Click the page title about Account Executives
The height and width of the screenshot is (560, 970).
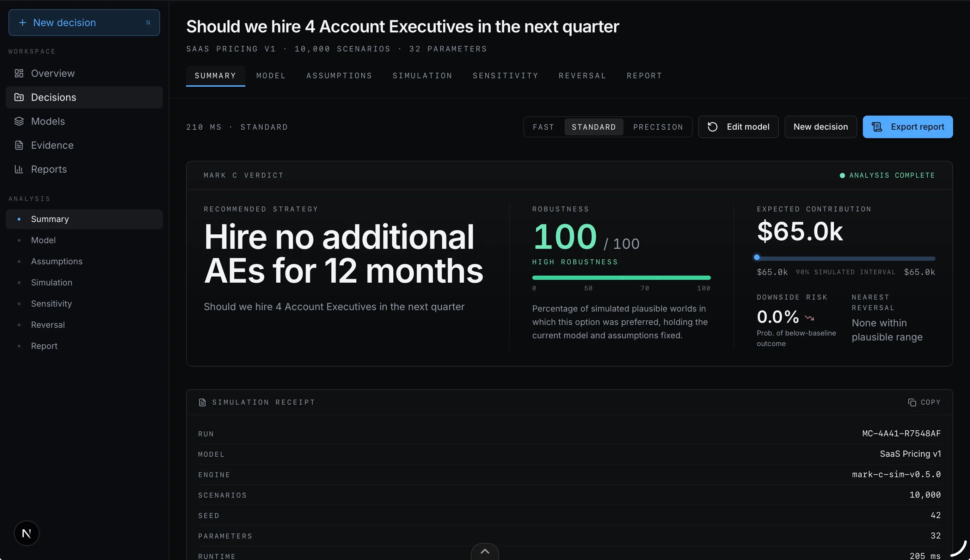(x=402, y=26)
